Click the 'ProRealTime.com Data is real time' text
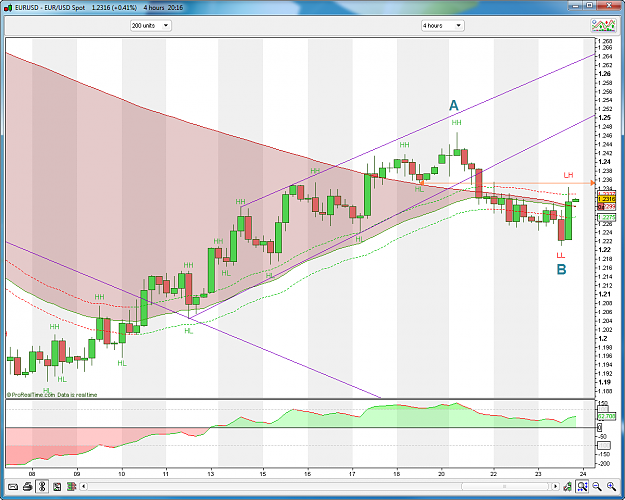This screenshot has width=625, height=500. [52, 395]
